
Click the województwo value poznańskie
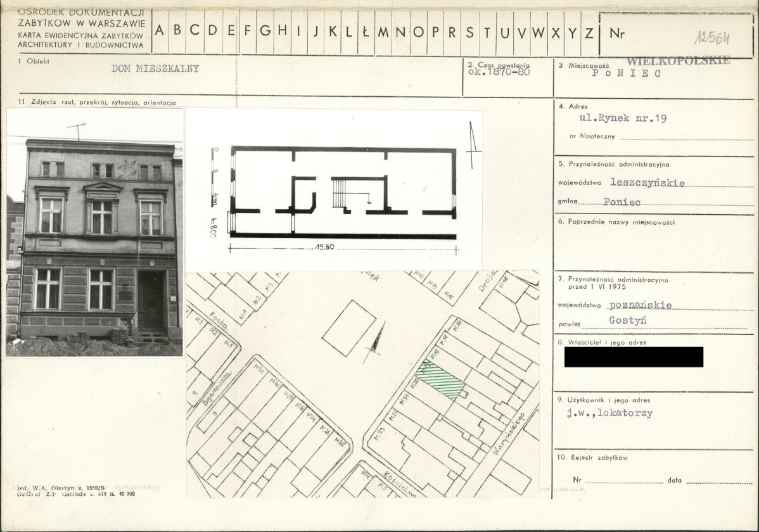point(641,305)
